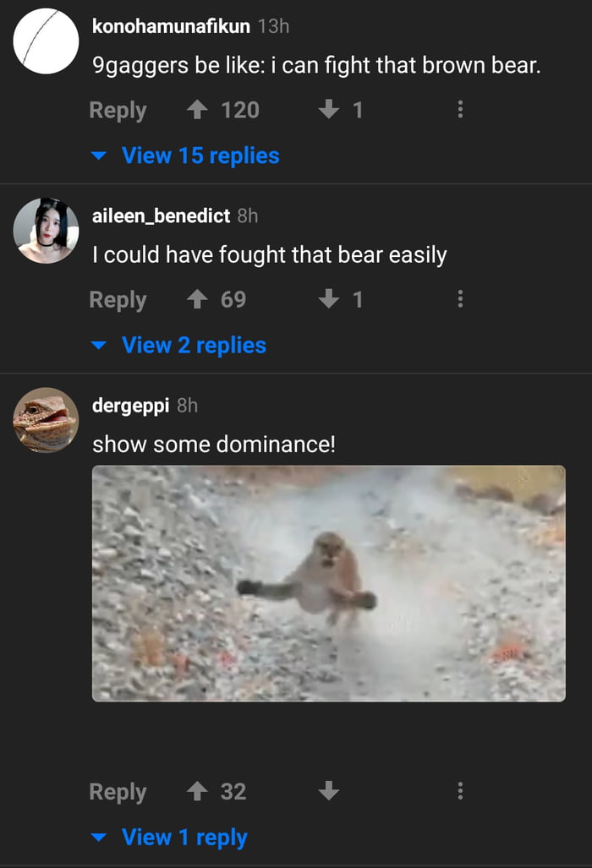Reply to konohamunafikun's comment
This screenshot has width=592, height=868.
(x=118, y=109)
